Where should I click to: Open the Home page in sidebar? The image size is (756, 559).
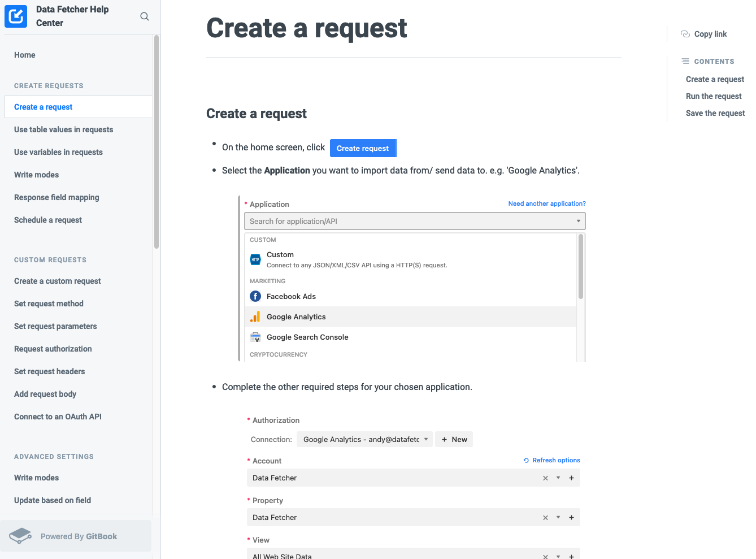pyautogui.click(x=25, y=55)
